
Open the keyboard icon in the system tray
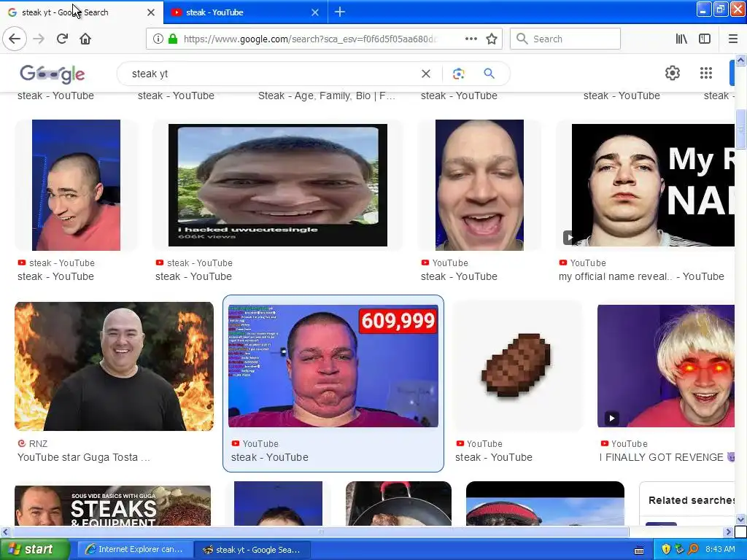click(x=639, y=551)
